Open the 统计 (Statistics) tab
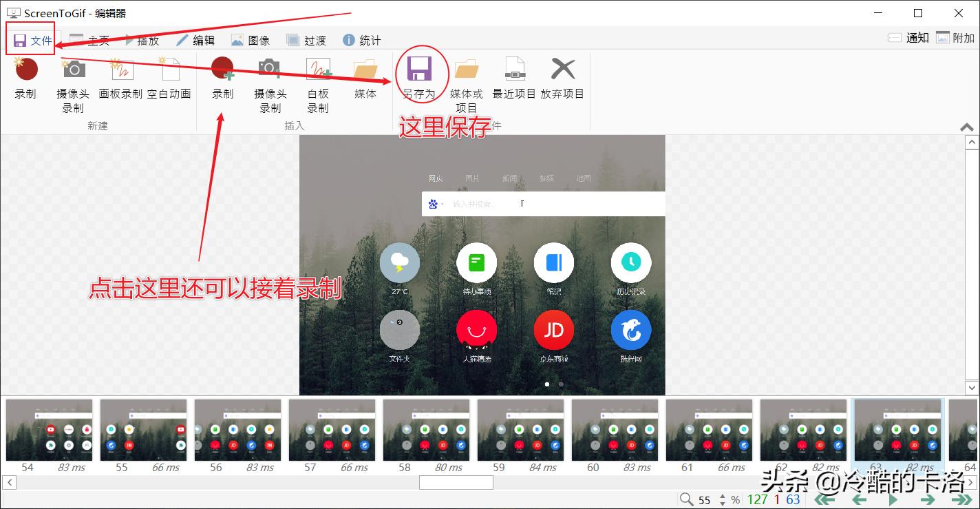 point(361,40)
